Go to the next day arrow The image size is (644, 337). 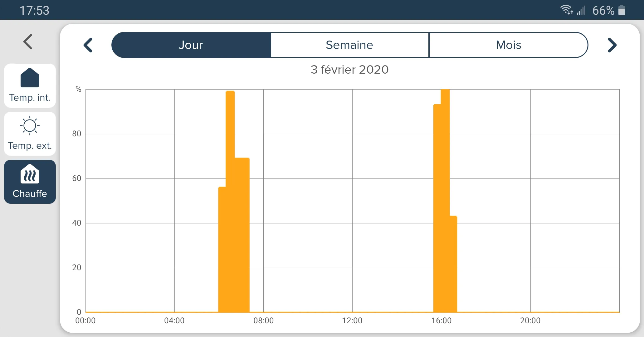coord(612,45)
